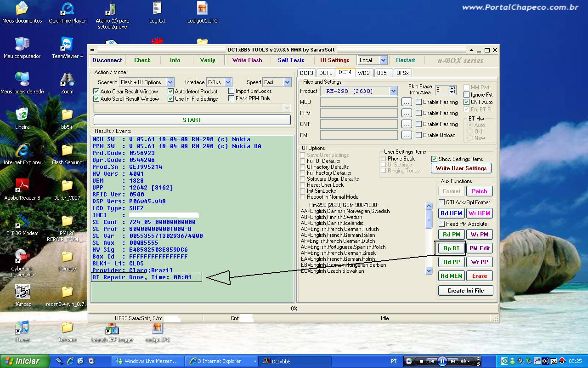Screen dimensions: 588x368
Task: Enable Flashing checkbox for MCU
Action: (418, 102)
